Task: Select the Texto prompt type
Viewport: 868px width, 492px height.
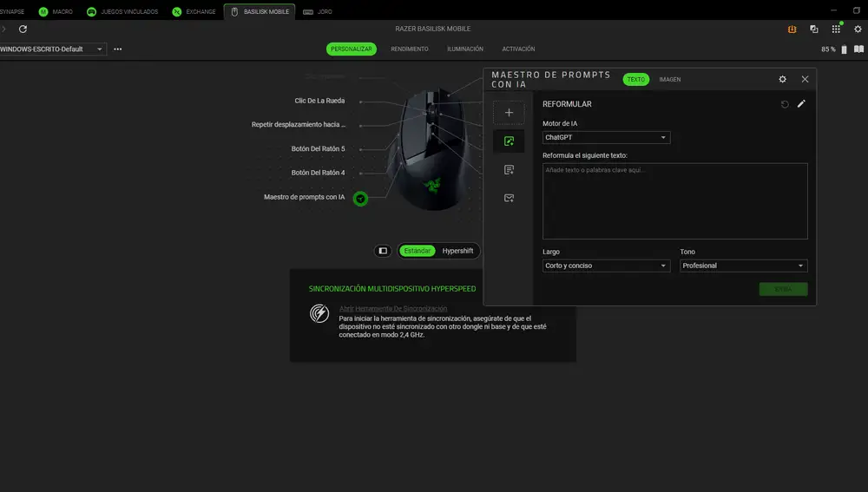Action: pos(635,80)
